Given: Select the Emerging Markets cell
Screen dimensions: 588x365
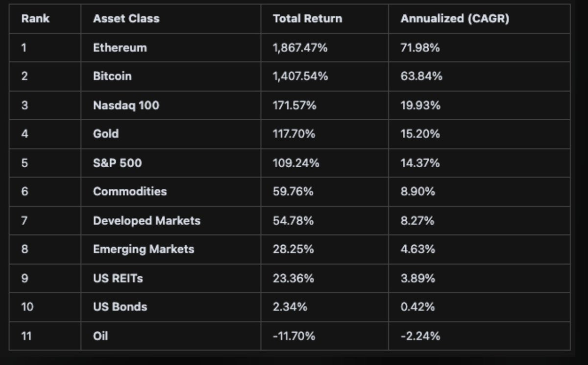Looking at the screenshot, I should click(144, 249).
